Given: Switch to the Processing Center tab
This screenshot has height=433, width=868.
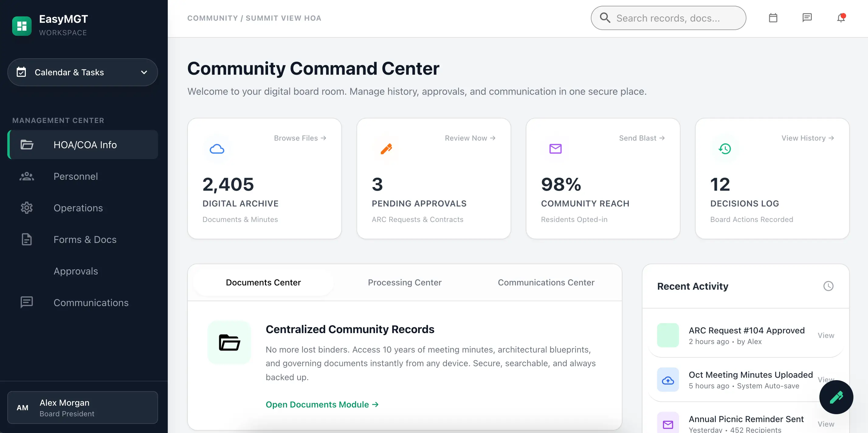Looking at the screenshot, I should [404, 282].
